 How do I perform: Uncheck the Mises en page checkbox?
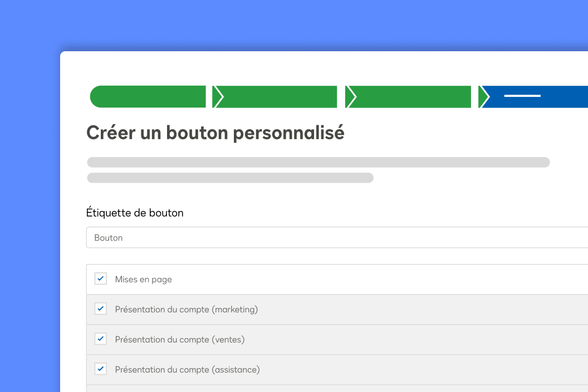(100, 278)
